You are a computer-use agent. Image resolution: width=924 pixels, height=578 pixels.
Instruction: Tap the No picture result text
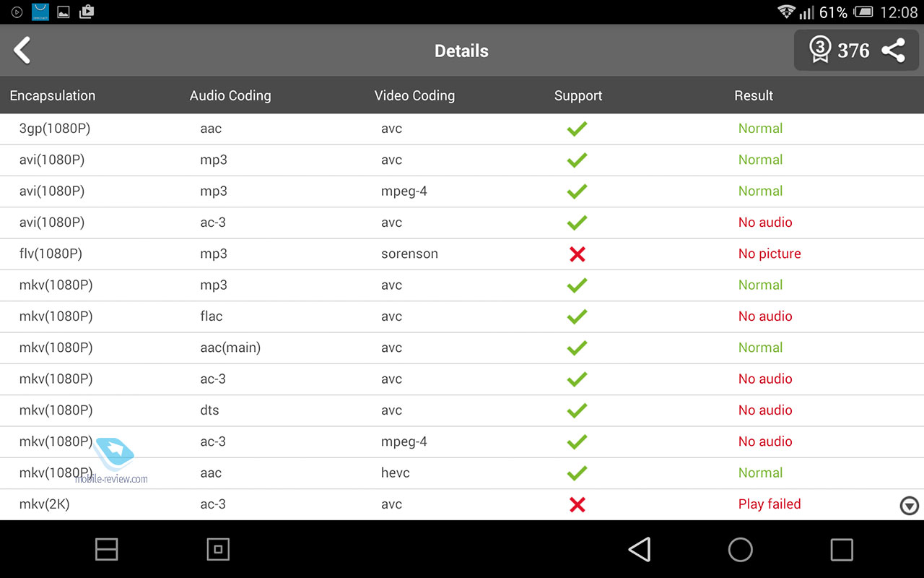click(770, 254)
